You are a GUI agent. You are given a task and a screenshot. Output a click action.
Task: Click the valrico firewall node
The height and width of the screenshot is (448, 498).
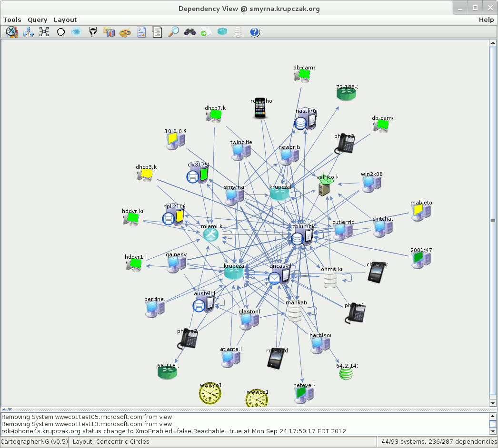[325, 187]
